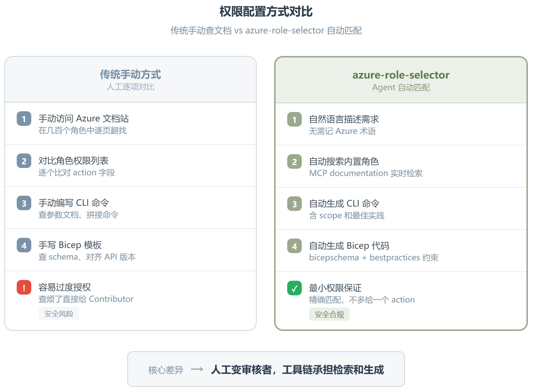The width and height of the screenshot is (533, 392).
Task: Click 手动编写 CLI 命令 text
Action: (x=74, y=203)
